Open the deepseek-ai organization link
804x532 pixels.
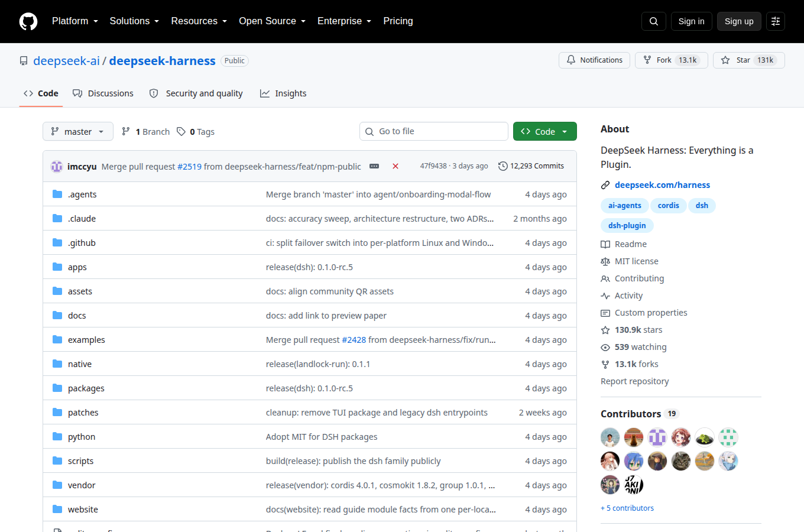click(x=66, y=61)
